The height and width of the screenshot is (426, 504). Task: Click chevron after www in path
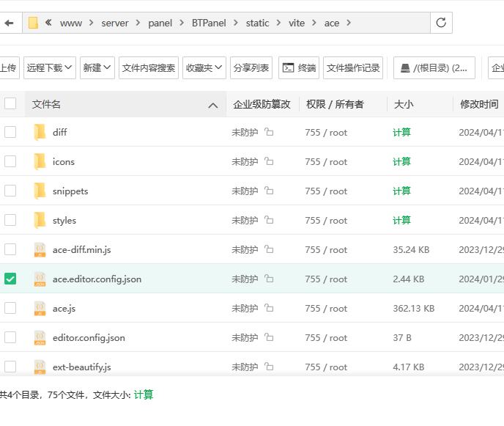[92, 23]
